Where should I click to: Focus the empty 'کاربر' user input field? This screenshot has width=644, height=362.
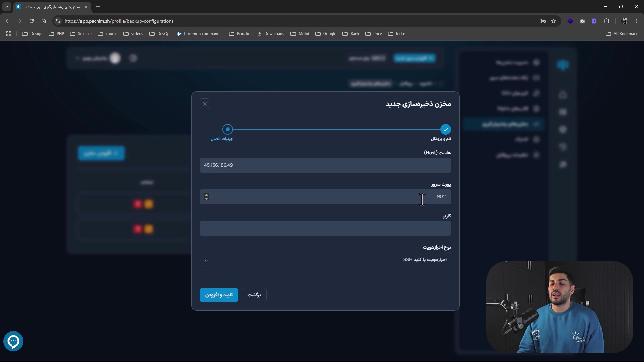[325, 228]
